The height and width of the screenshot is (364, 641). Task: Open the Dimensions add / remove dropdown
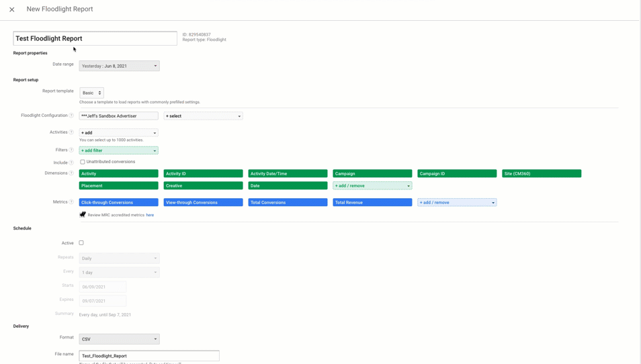[x=372, y=185]
